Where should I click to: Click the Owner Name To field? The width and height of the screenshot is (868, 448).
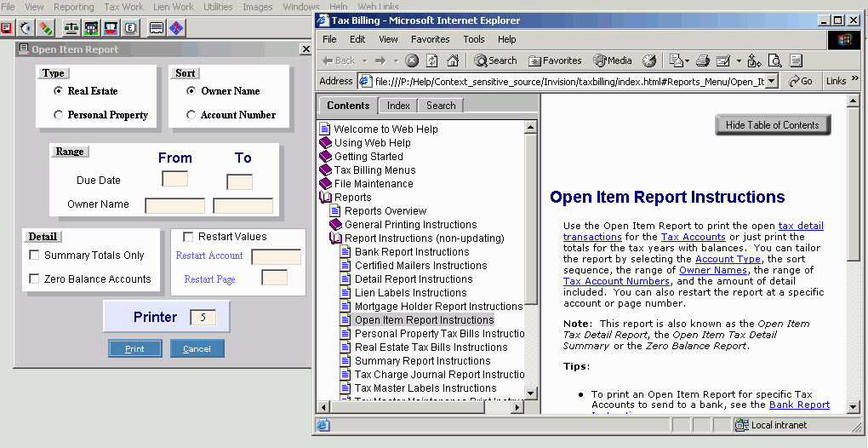tap(243, 206)
